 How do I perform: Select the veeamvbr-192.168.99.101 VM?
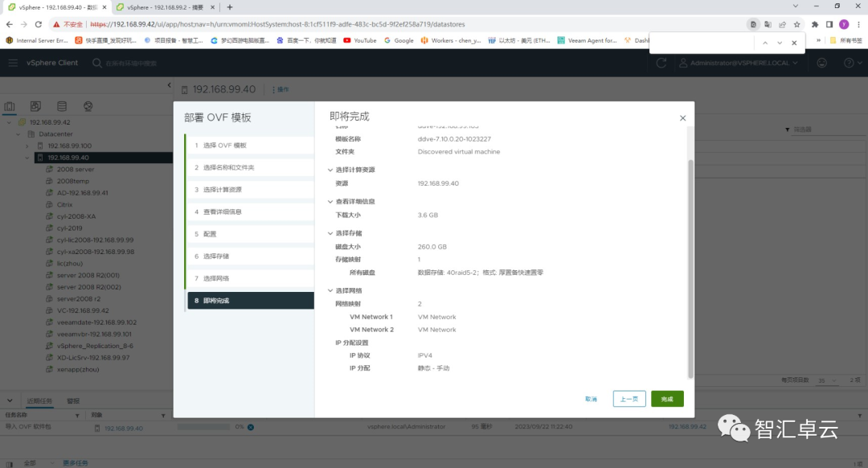(x=94, y=334)
